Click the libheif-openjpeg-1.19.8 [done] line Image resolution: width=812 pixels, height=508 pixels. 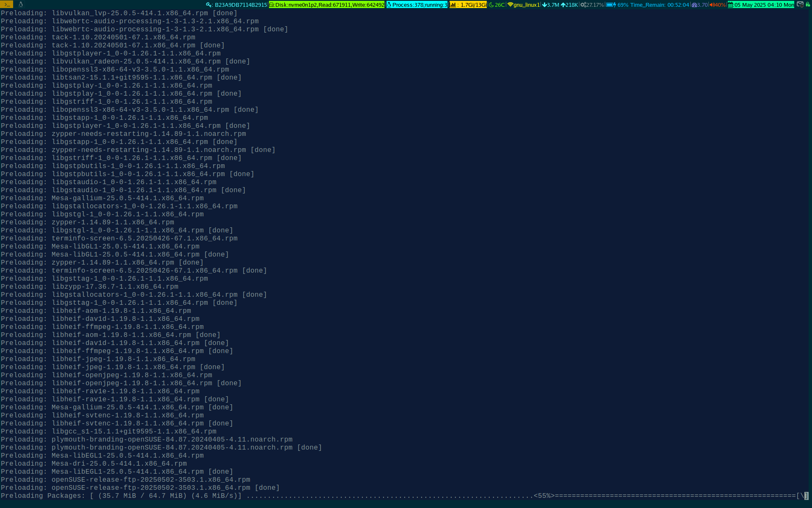(121, 383)
